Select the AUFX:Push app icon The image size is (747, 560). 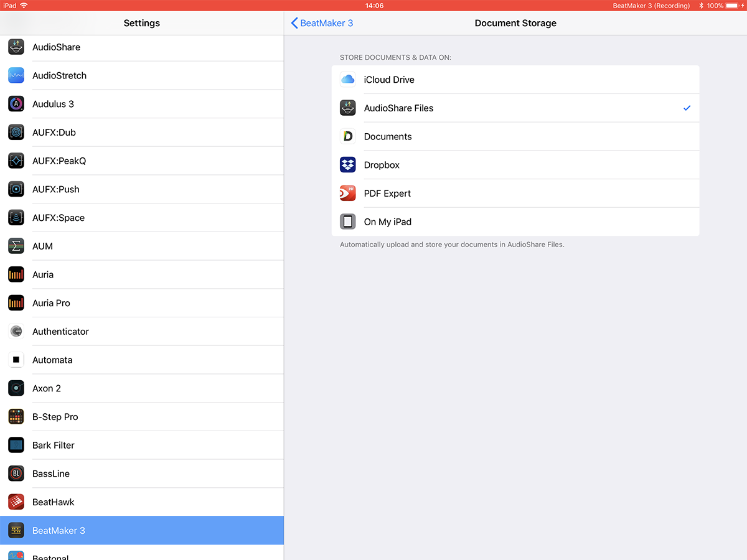16,189
